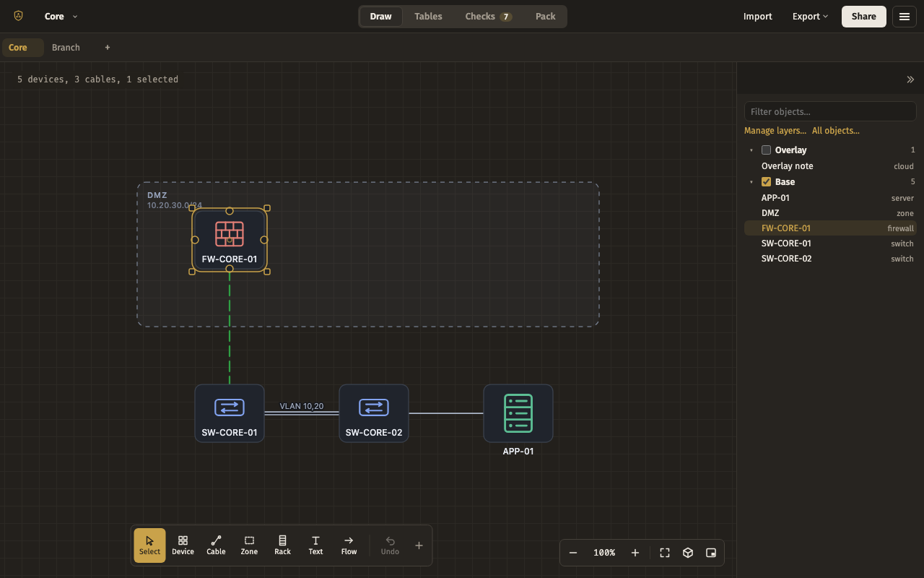Open the hamburger menu
The image size is (924, 578).
click(905, 17)
